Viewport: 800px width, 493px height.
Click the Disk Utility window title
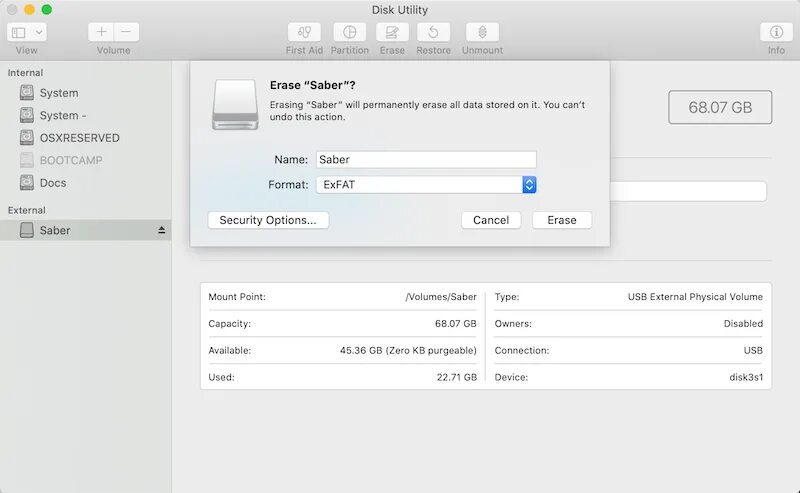[399, 10]
